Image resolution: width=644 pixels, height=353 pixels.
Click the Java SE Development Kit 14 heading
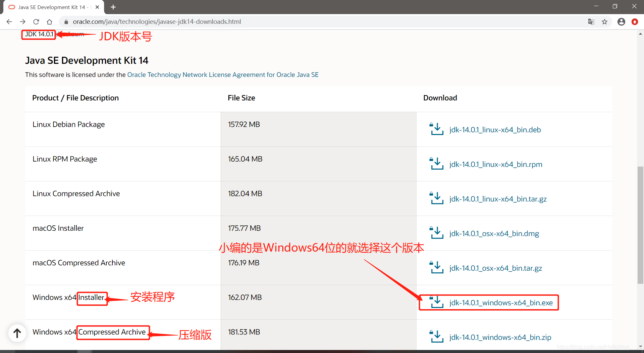[x=87, y=60]
